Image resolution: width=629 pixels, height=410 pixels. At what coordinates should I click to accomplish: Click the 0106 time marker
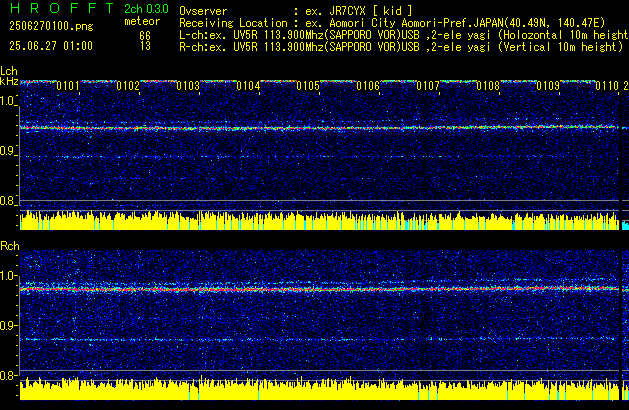[368, 86]
